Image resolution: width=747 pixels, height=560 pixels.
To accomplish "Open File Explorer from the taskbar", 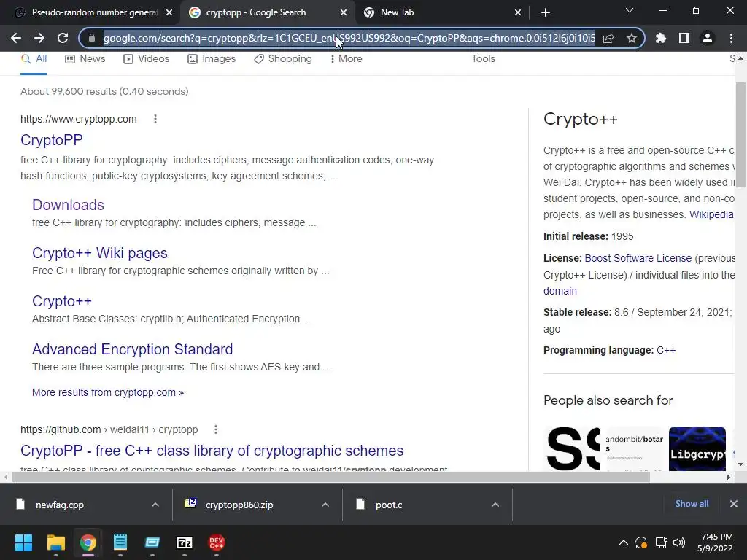I will [55, 542].
